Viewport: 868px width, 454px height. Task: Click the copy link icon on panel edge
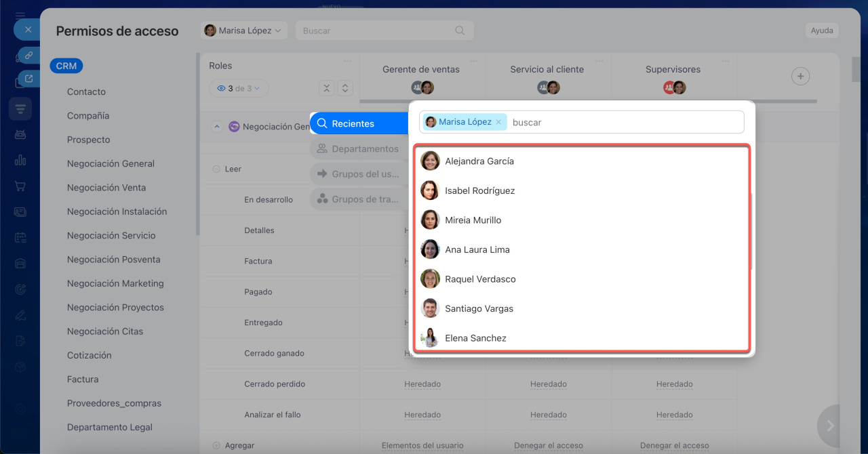coord(28,55)
